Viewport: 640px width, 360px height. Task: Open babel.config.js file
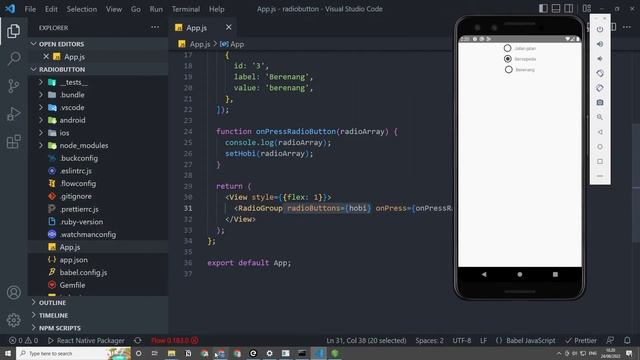pyautogui.click(x=83, y=272)
